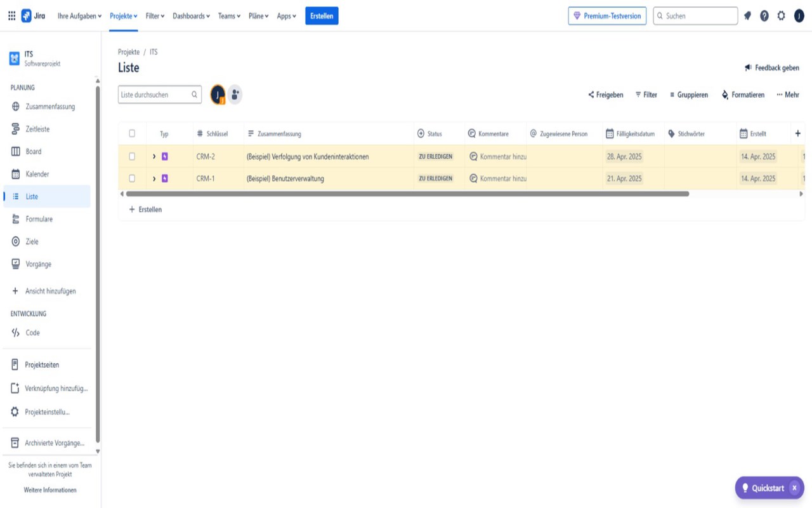The width and height of the screenshot is (812, 508).
Task: Click the sidebar vertical scrollbar
Action: pos(98,264)
